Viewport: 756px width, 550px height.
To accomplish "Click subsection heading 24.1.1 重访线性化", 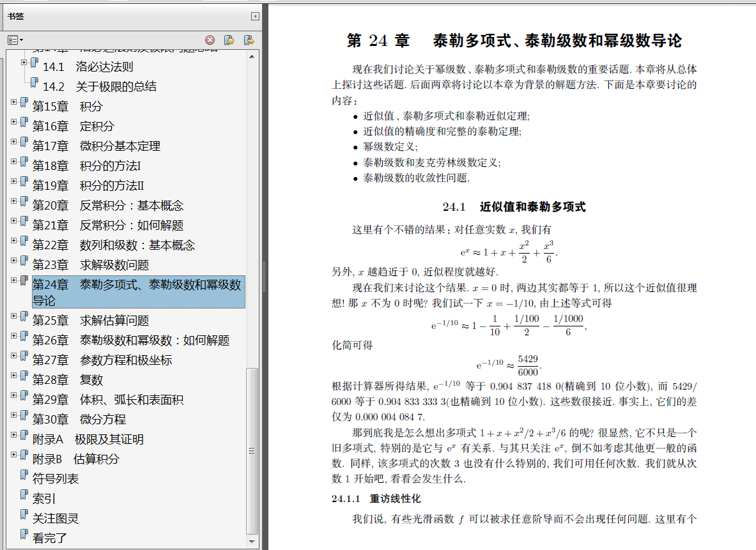I will click(376, 498).
